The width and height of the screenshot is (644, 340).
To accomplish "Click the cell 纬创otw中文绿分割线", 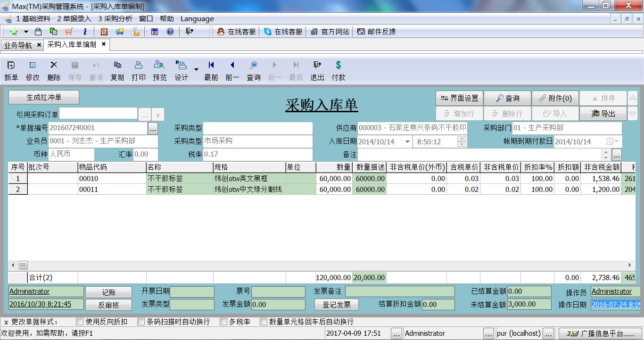I will [x=249, y=190].
